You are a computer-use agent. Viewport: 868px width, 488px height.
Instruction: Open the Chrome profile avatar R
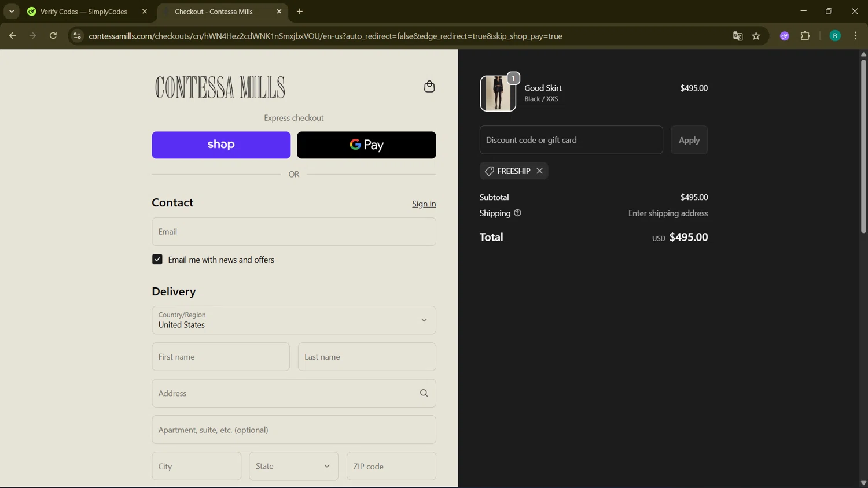point(835,36)
